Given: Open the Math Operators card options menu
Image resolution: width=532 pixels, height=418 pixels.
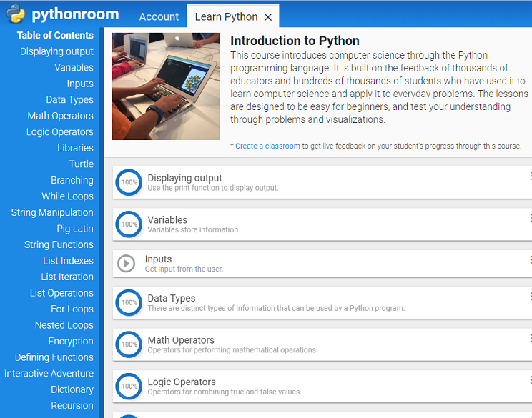Looking at the screenshot, I should pyautogui.click(x=530, y=338).
